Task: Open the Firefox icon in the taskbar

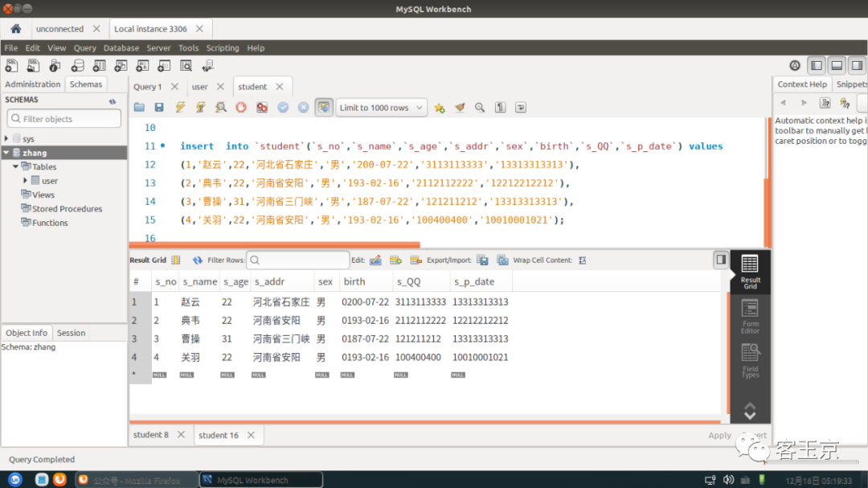Action: pos(59,480)
